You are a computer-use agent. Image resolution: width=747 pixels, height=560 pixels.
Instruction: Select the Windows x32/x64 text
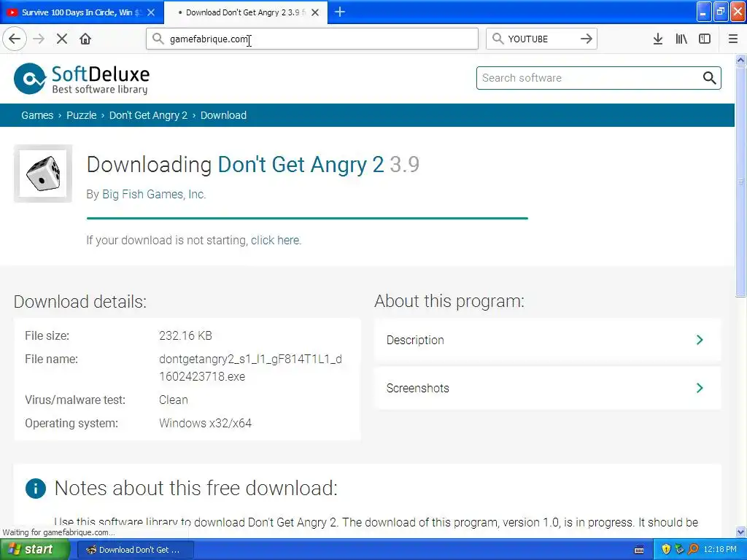205,424
